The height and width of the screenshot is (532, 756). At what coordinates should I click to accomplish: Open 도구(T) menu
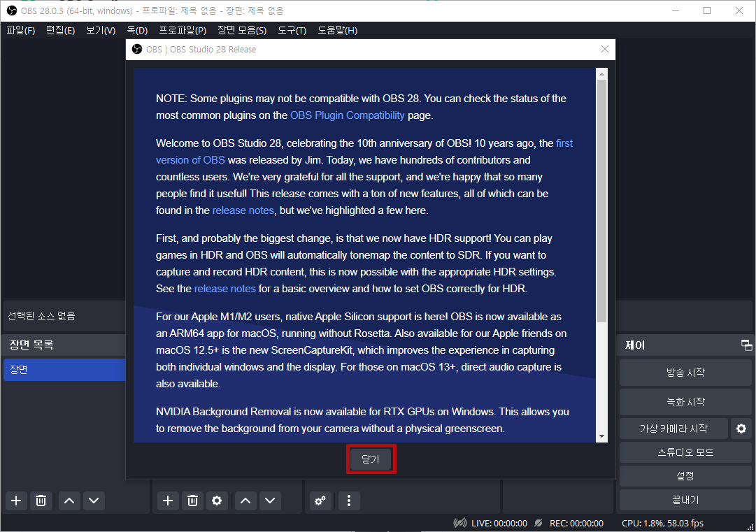click(292, 30)
